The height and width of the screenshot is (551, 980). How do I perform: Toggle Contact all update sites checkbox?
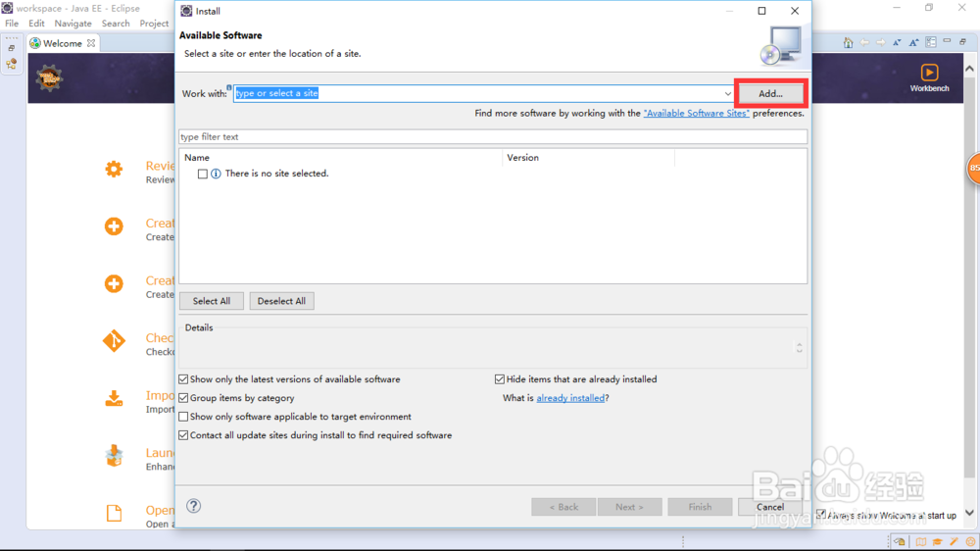coord(184,435)
